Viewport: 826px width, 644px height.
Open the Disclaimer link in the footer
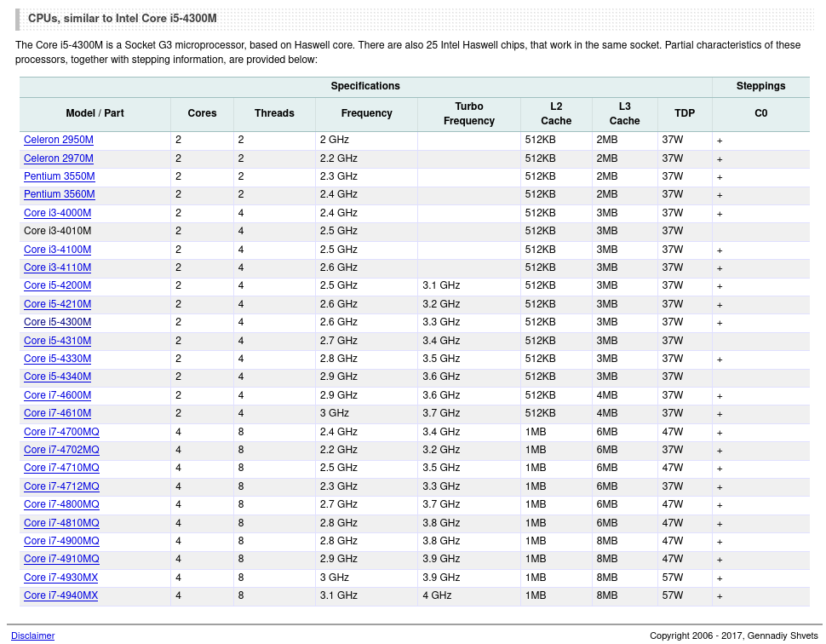pyautogui.click(x=32, y=635)
